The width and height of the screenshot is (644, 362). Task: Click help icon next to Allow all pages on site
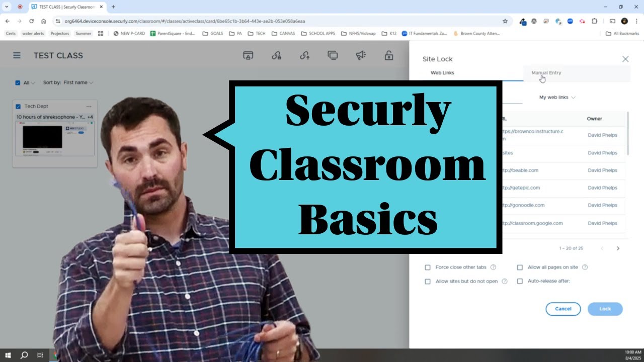pyautogui.click(x=585, y=267)
